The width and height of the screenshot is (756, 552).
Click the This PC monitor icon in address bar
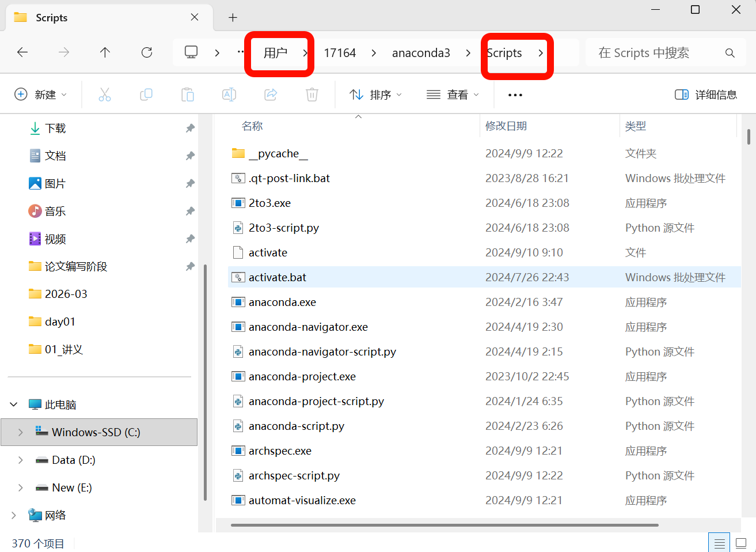pos(191,52)
